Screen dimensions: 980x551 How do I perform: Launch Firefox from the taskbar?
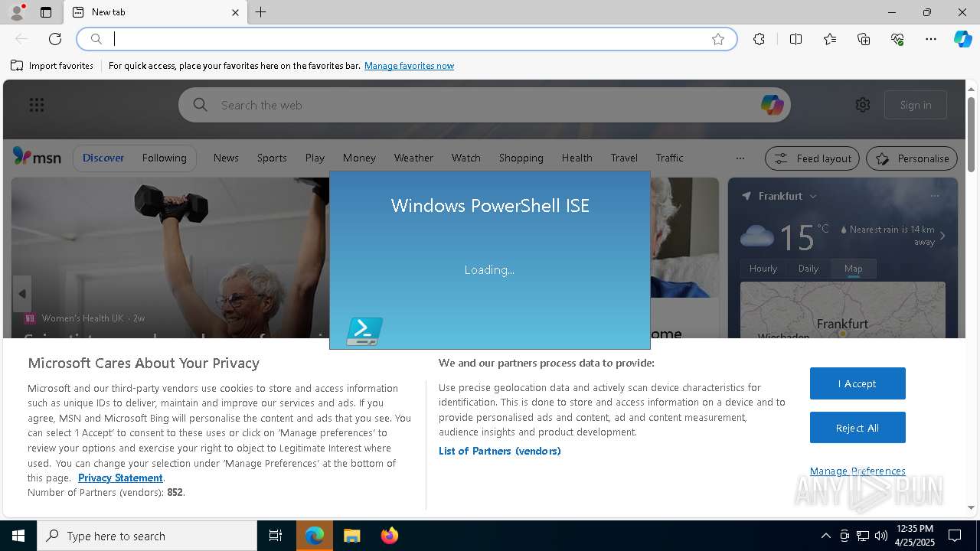coord(390,536)
